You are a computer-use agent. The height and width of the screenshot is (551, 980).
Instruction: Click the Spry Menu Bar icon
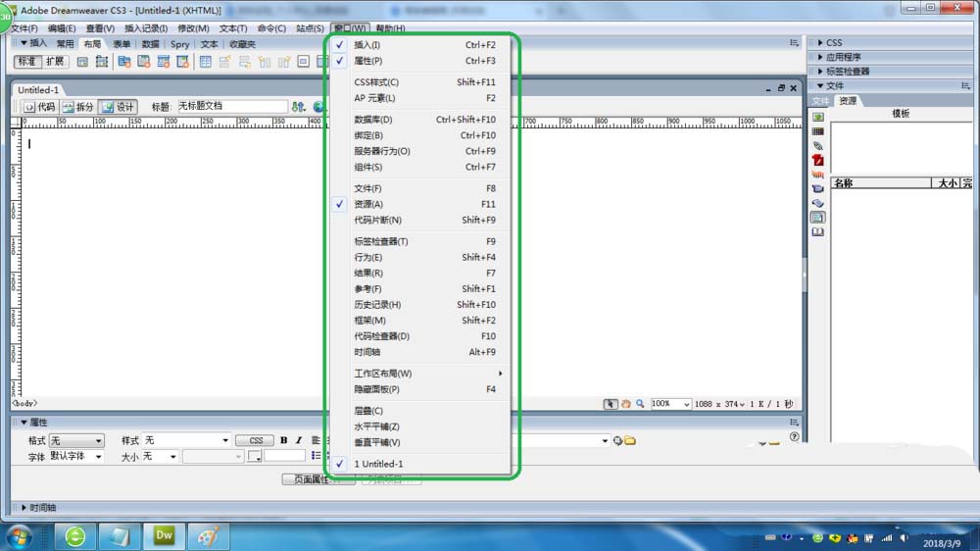(x=123, y=62)
